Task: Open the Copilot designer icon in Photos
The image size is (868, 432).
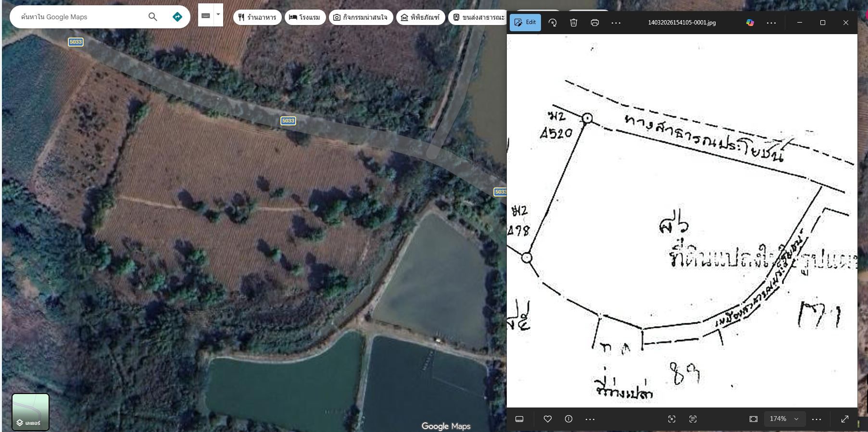Action: [750, 23]
